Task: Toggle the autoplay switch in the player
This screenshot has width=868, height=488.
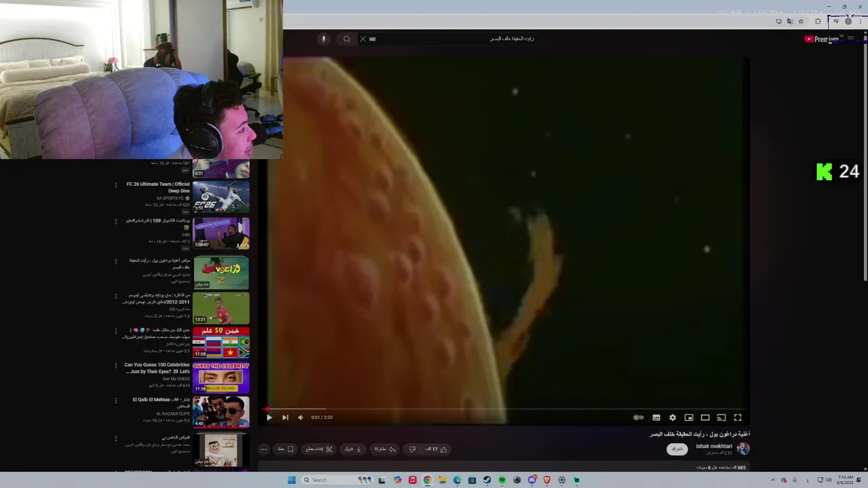Action: pos(638,418)
